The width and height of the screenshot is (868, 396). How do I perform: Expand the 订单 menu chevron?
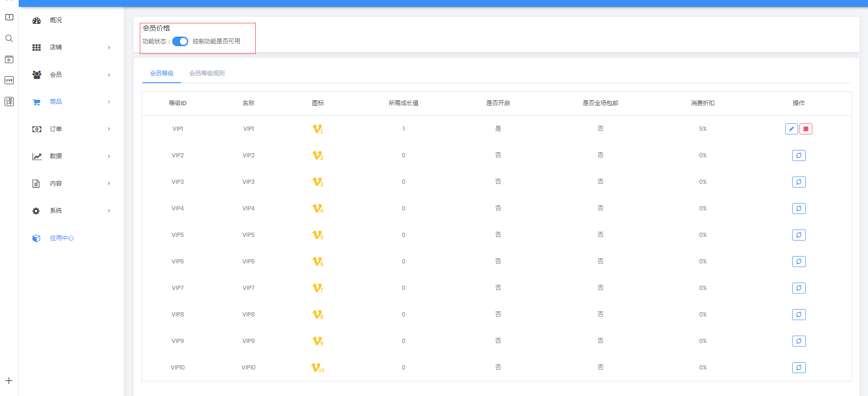109,129
